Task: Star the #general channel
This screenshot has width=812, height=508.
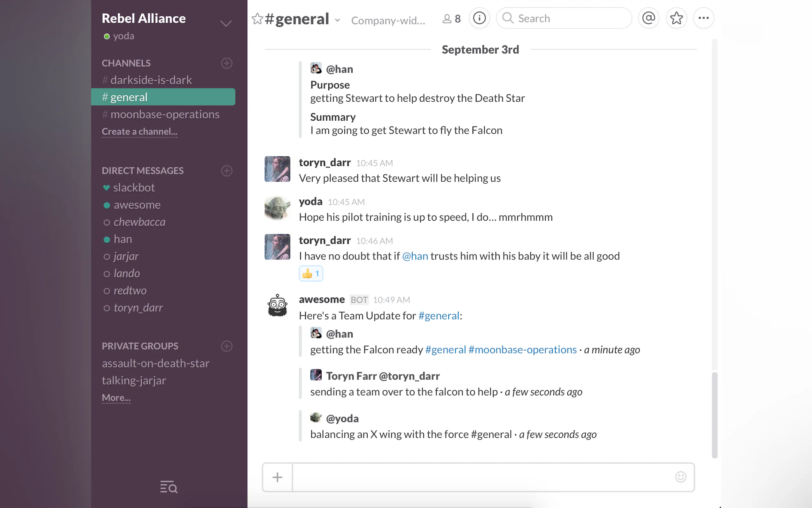Action: [257, 19]
